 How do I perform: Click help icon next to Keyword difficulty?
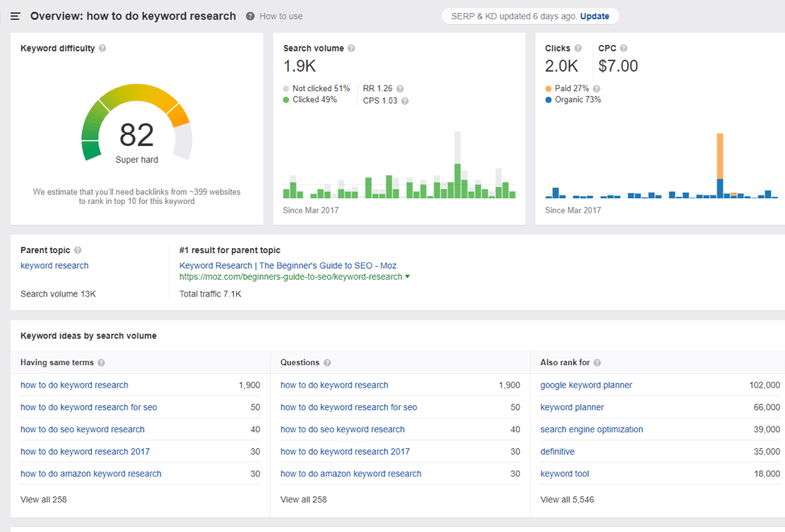click(x=102, y=48)
